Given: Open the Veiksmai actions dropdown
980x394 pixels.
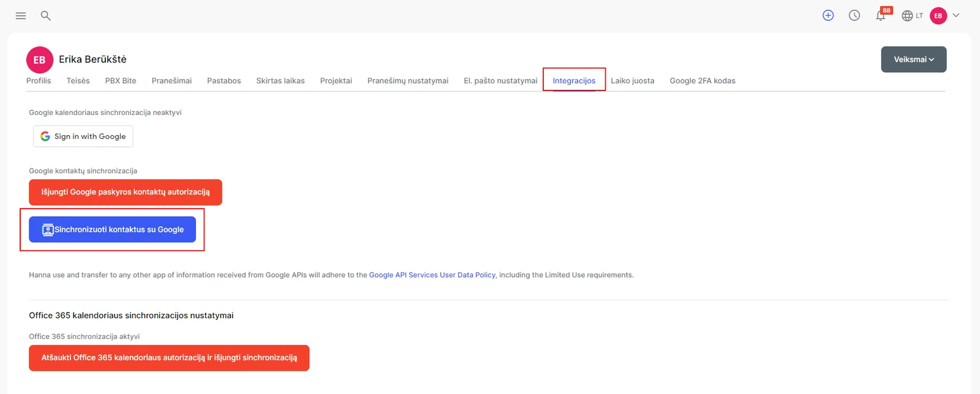Looking at the screenshot, I should tap(914, 59).
